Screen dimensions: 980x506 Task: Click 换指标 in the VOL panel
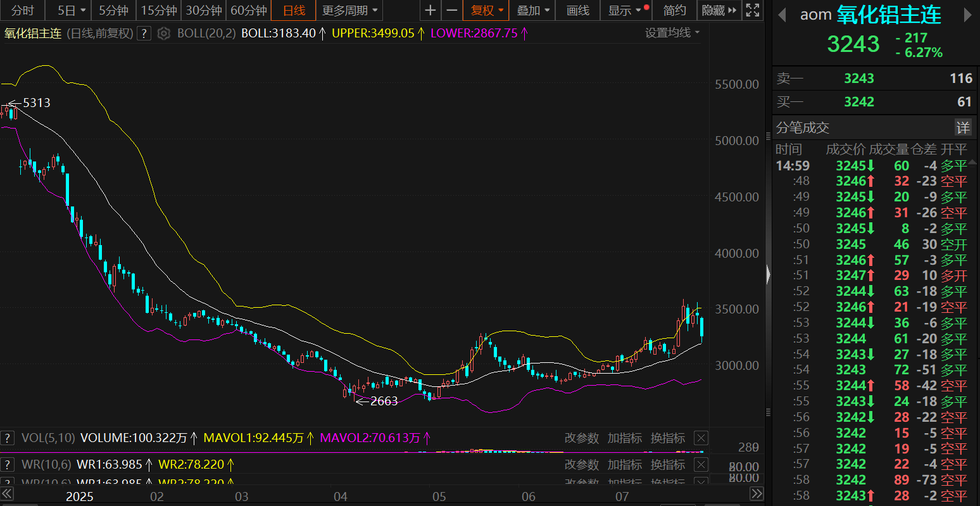668,438
